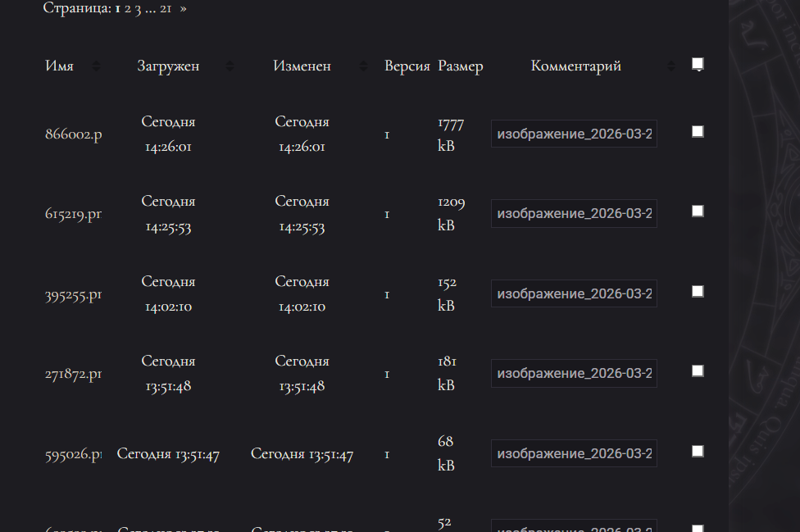
Task: Toggle the select-all checkbox in the header row
Action: [698, 62]
